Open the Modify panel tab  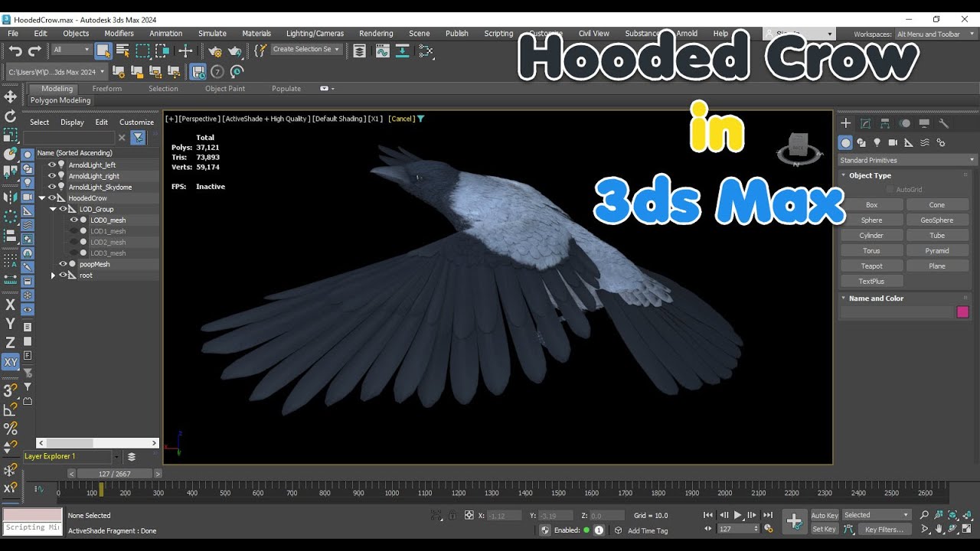point(865,123)
